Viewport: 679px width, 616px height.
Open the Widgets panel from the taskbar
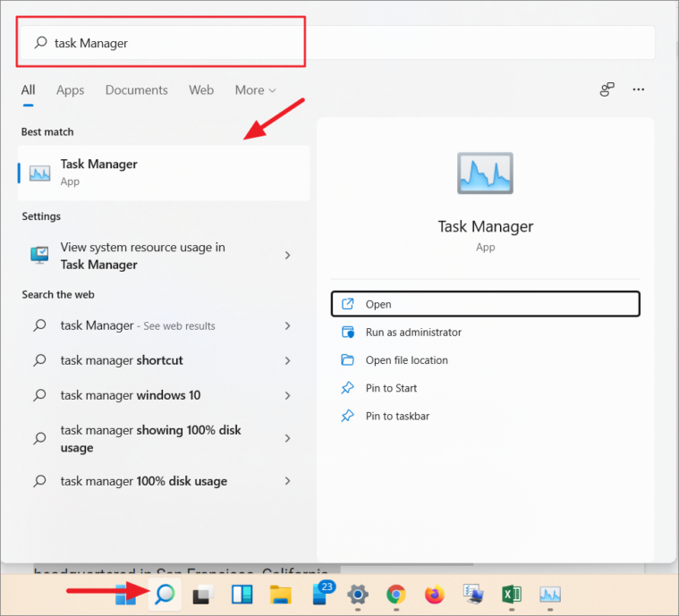click(242, 594)
